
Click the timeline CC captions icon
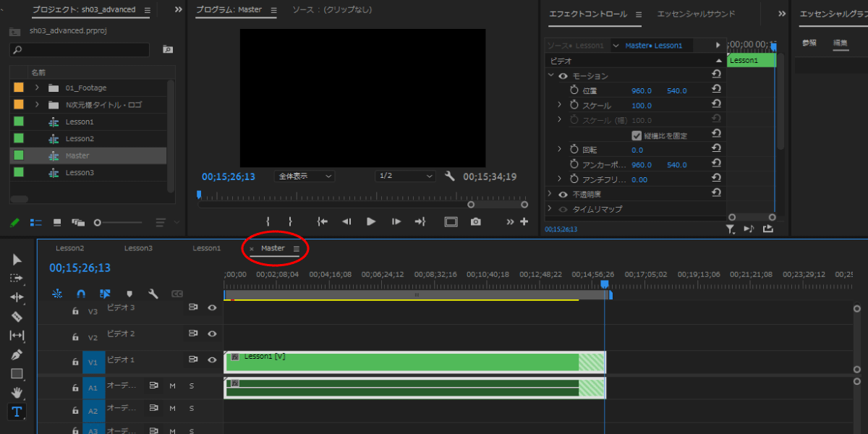click(x=176, y=294)
